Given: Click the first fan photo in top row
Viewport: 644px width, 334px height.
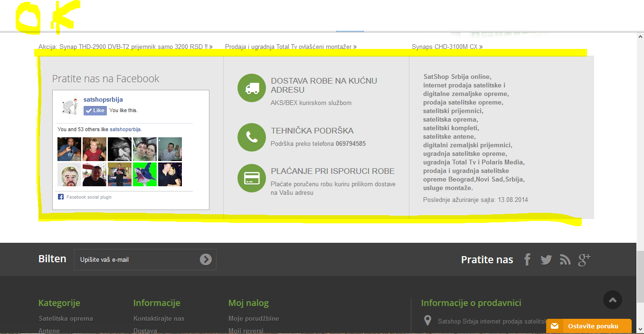Looking at the screenshot, I should [x=69, y=149].
